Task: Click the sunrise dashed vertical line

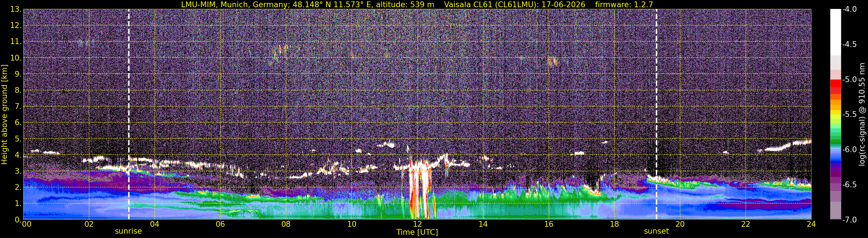Action: pos(129,114)
